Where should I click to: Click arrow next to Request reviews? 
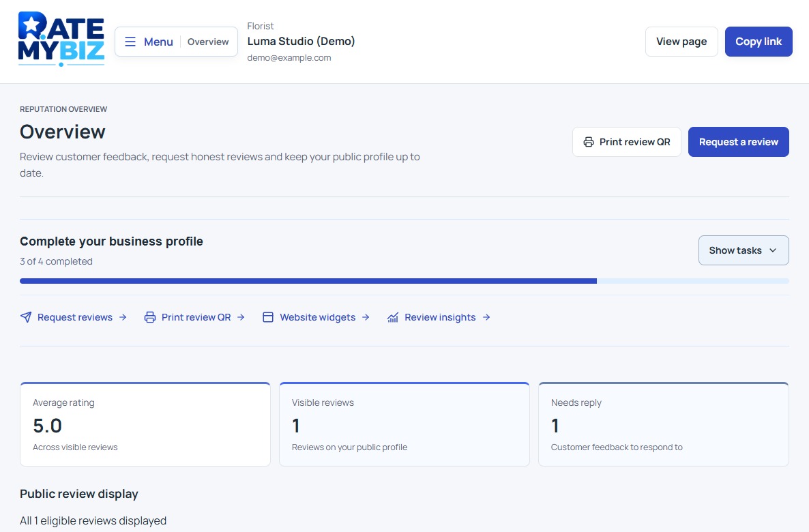tap(123, 317)
